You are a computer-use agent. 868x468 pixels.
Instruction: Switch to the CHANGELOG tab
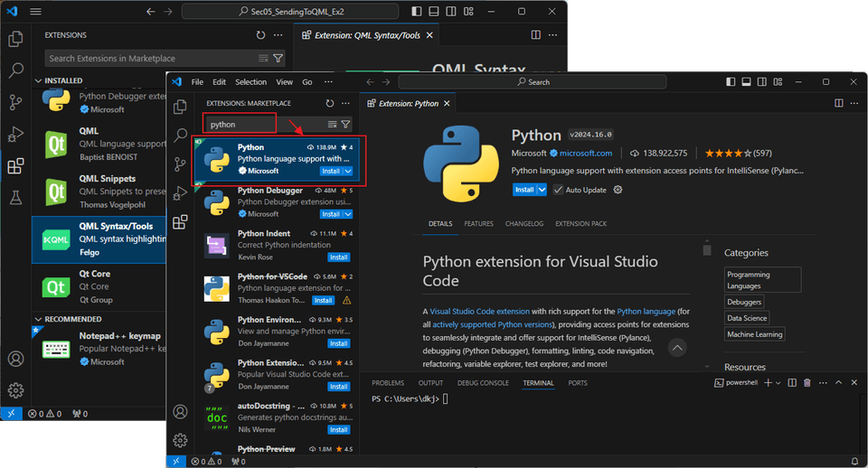524,223
